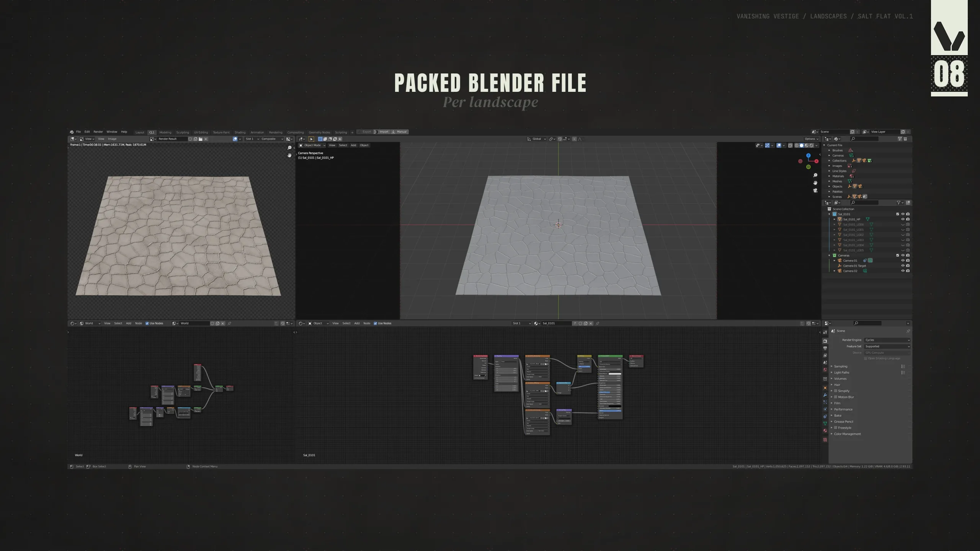Open the Add menu in Object shader editor
This screenshot has height=551, width=980.
click(357, 324)
